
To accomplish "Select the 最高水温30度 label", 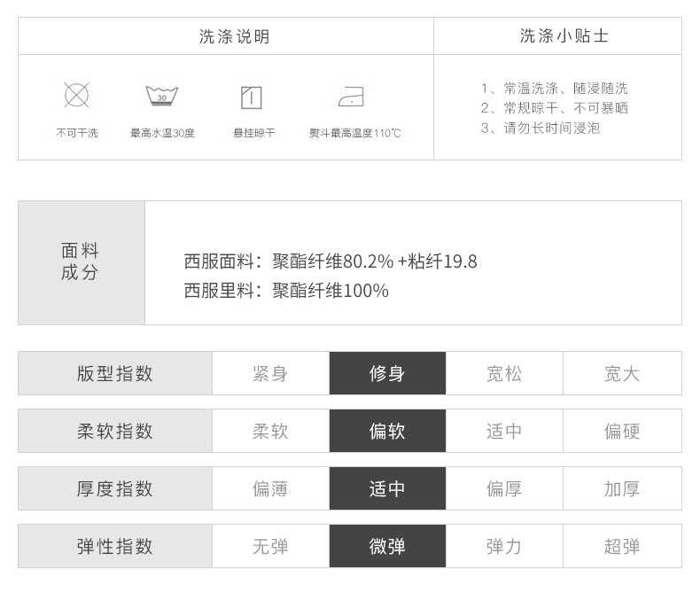I will (x=162, y=133).
